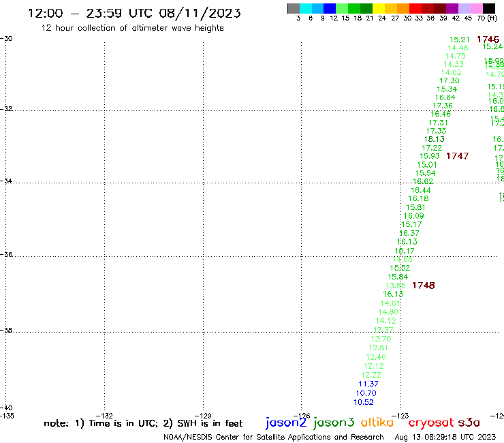The height and width of the screenshot is (443, 504).
Task: Select the 'jason2' satellite legend label
Action: click(x=286, y=423)
